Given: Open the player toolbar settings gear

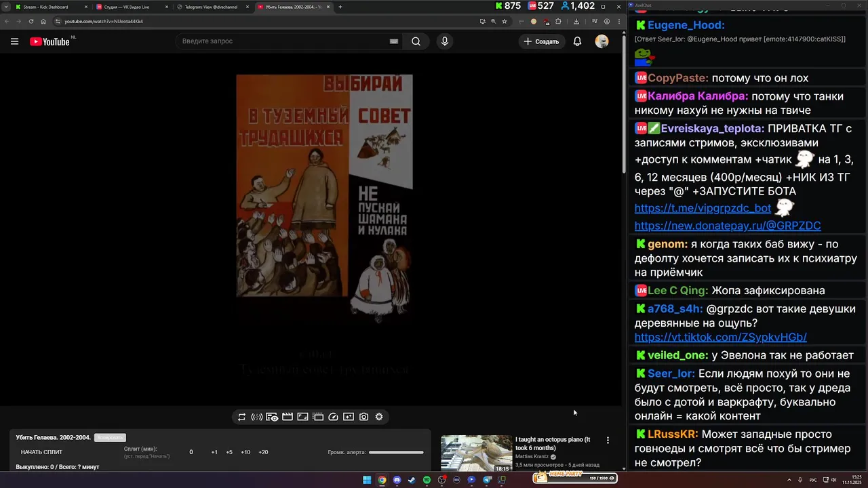Looking at the screenshot, I should tap(379, 417).
